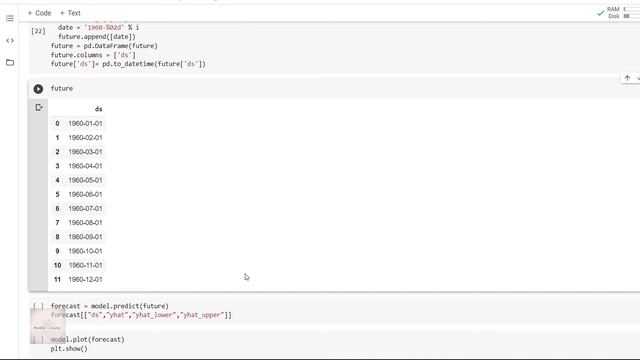The width and height of the screenshot is (640, 360).
Task: Click the connected checkmark status icon
Action: (600, 13)
